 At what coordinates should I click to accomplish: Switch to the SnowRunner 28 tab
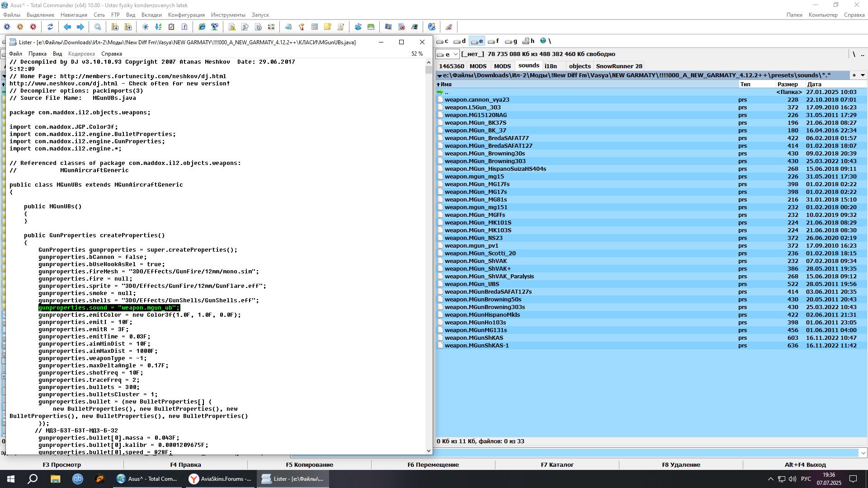619,66
